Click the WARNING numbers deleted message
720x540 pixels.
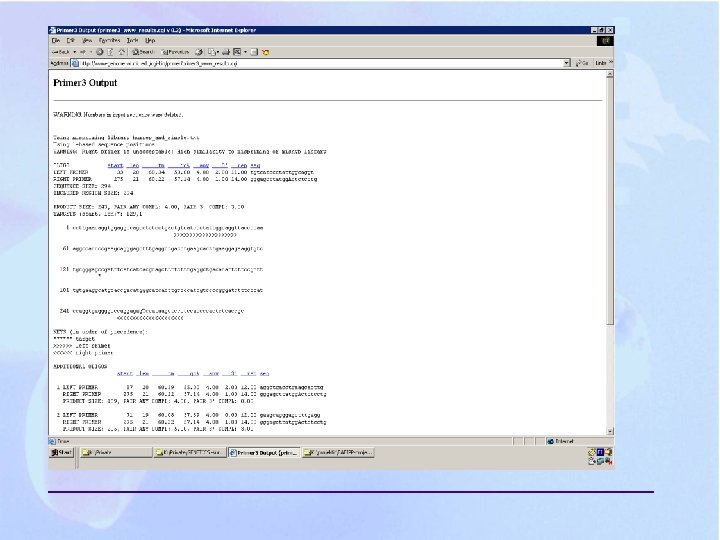pyautogui.click(x=118, y=115)
